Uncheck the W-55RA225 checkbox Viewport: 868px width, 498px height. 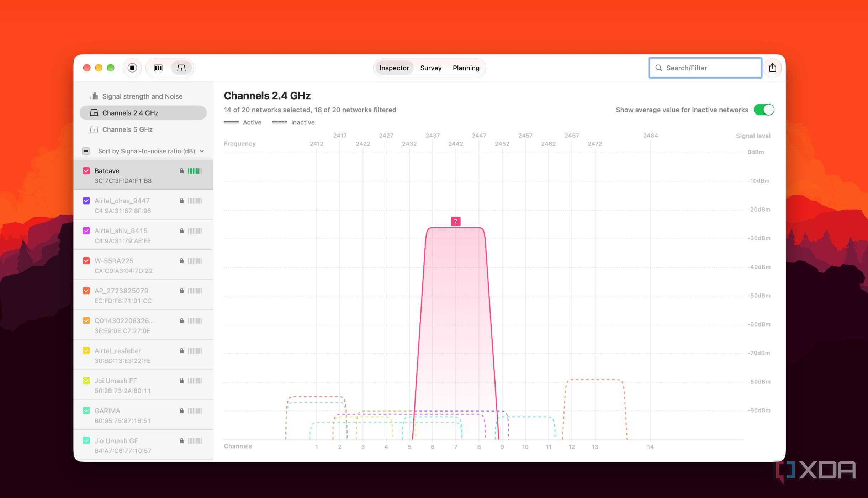(86, 261)
